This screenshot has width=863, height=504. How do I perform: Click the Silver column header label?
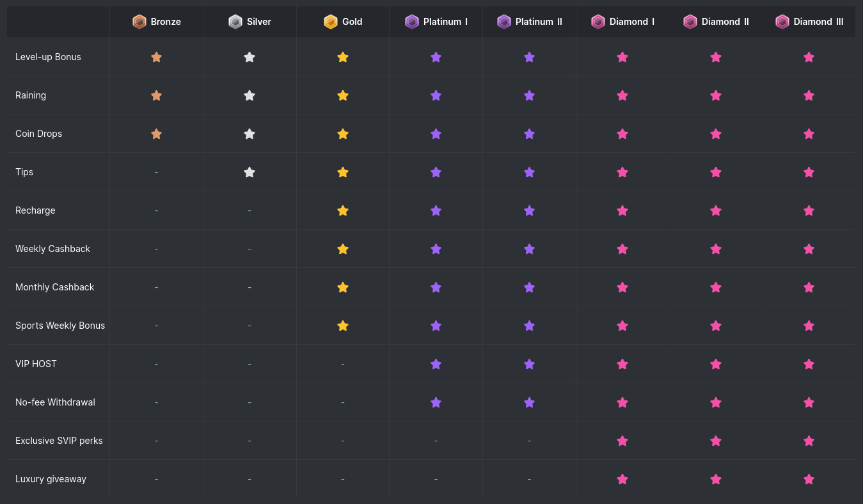click(x=259, y=22)
